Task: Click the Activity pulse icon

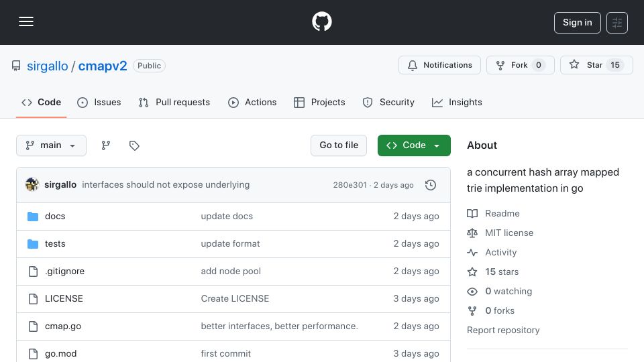Action: pos(472,253)
